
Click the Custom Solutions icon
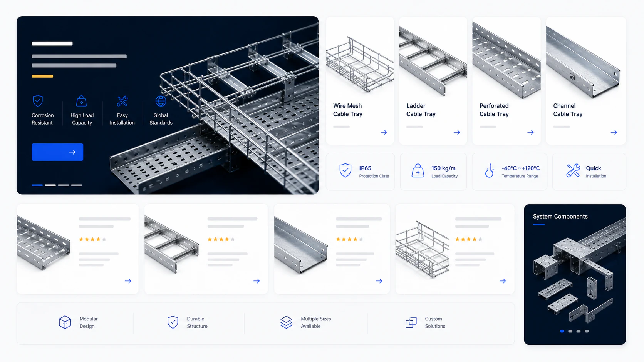[411, 322]
